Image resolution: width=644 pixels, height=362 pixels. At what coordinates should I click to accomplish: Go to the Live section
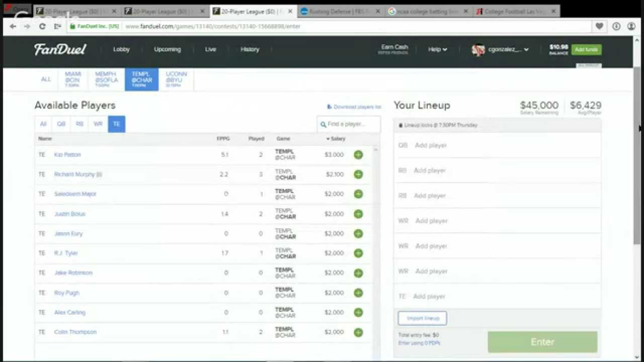click(210, 49)
